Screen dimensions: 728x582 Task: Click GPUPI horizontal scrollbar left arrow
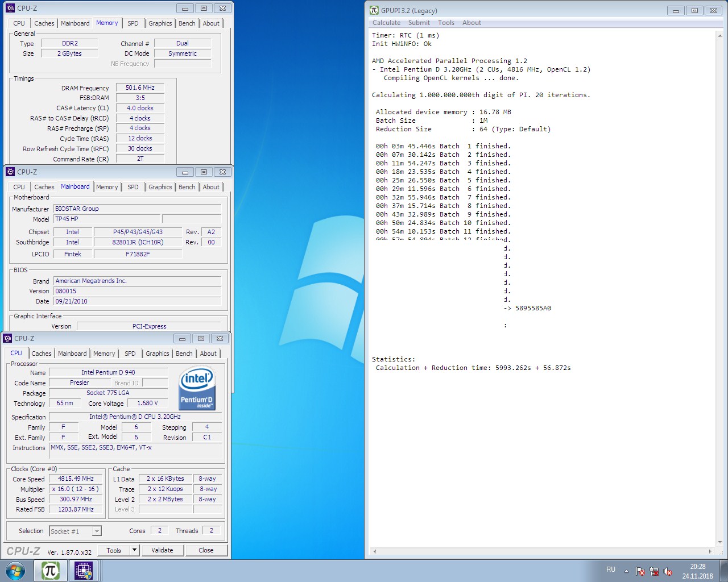(x=374, y=551)
